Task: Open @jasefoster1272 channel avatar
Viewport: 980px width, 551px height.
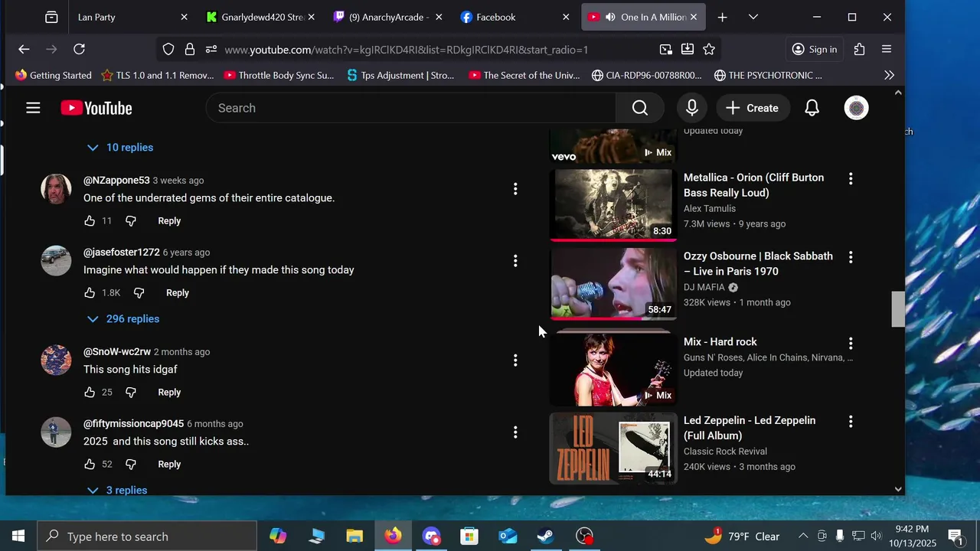Action: coord(56,261)
